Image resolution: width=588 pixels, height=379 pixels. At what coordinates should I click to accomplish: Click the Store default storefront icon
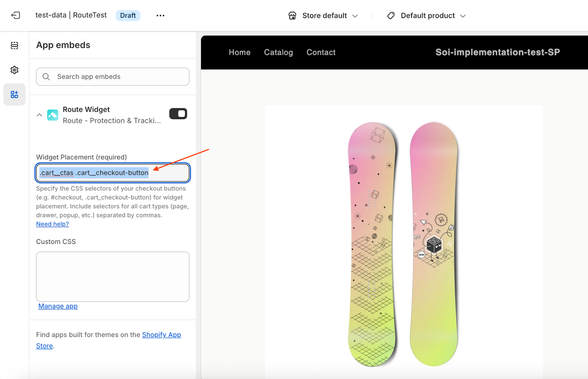292,15
